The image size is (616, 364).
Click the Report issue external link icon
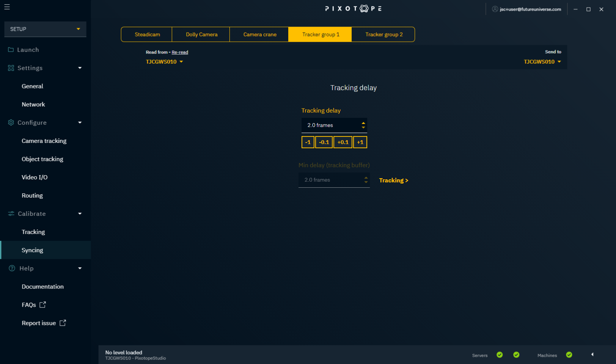tap(63, 323)
